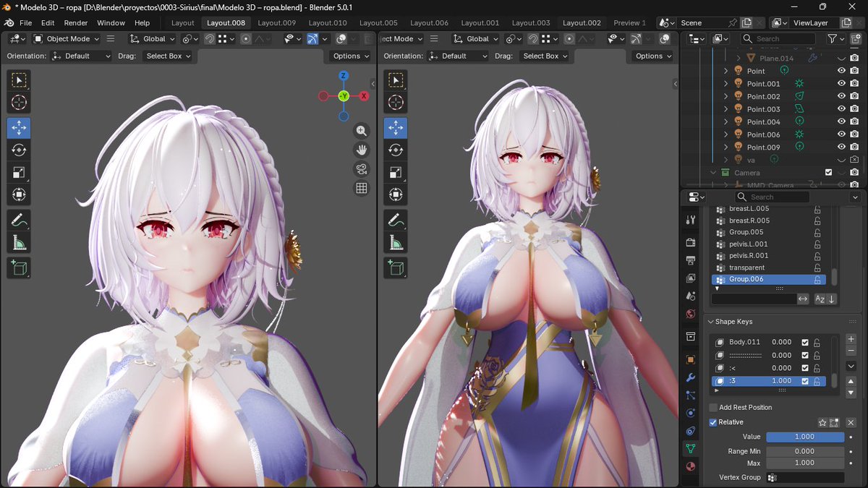Select the Select Box tool in right viewport
868x488 pixels.
[396, 80]
